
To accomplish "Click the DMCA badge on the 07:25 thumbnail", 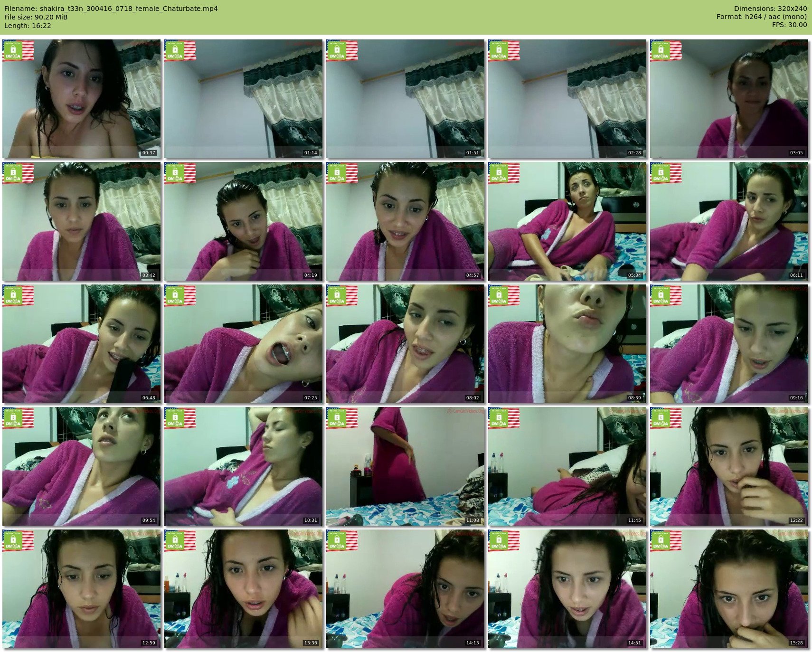I will point(180,296).
